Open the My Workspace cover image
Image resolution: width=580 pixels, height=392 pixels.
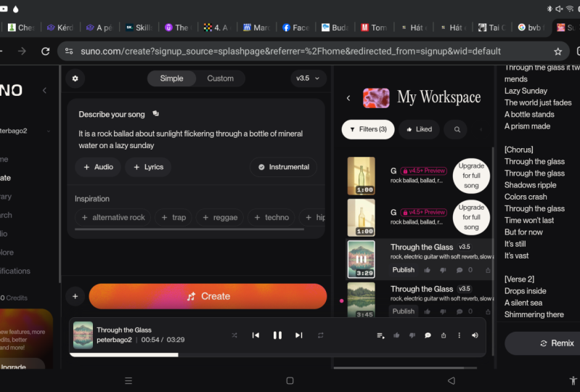[376, 98]
